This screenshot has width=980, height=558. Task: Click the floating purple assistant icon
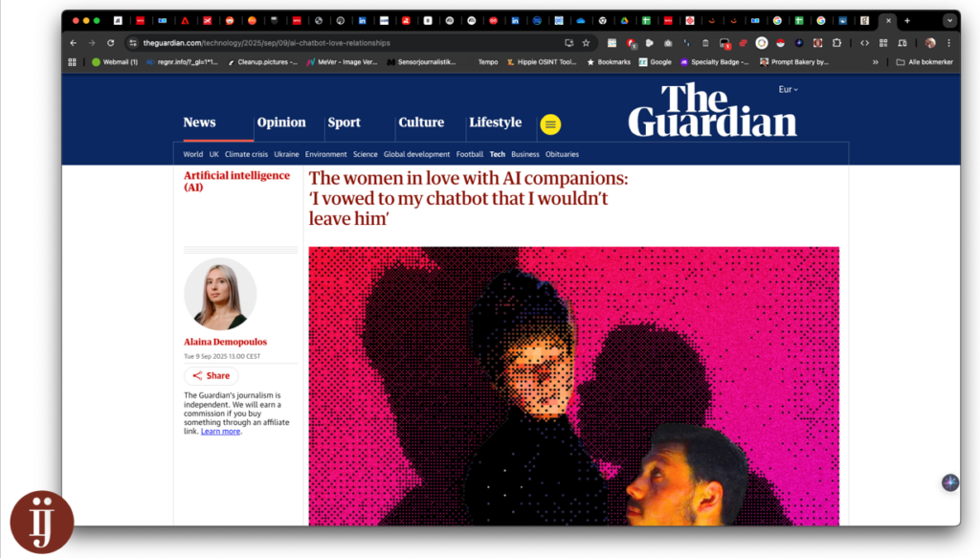click(949, 482)
